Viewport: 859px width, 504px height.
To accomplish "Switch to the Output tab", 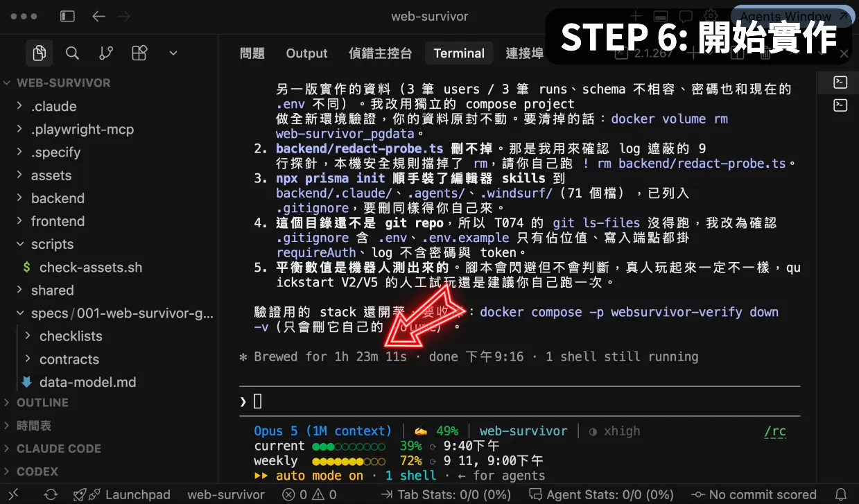I will tap(306, 53).
